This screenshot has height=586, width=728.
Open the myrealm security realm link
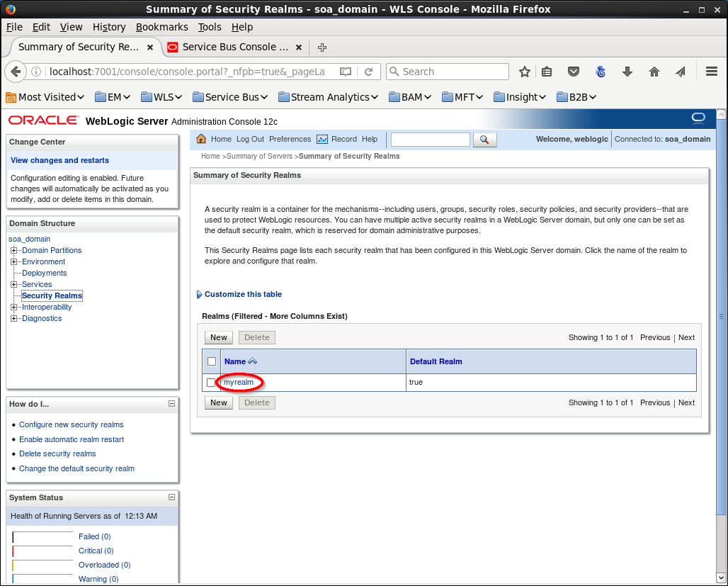(x=239, y=382)
